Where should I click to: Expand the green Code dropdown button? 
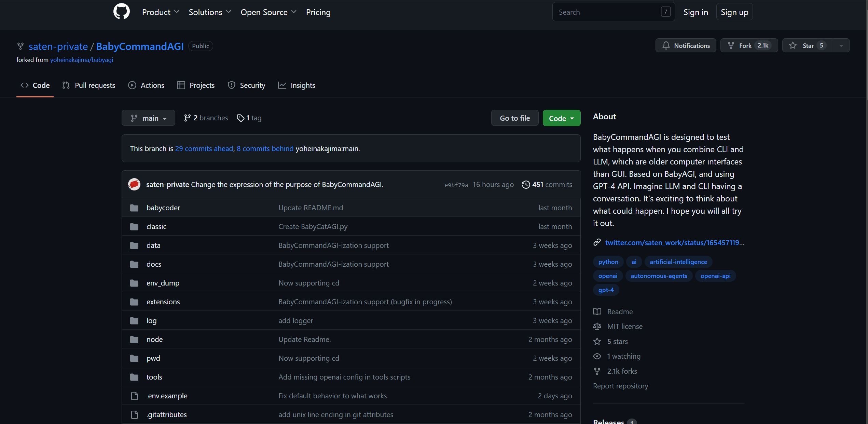[561, 118]
